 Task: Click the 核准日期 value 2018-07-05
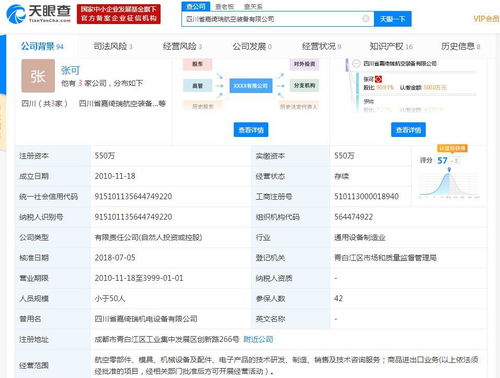(x=115, y=258)
